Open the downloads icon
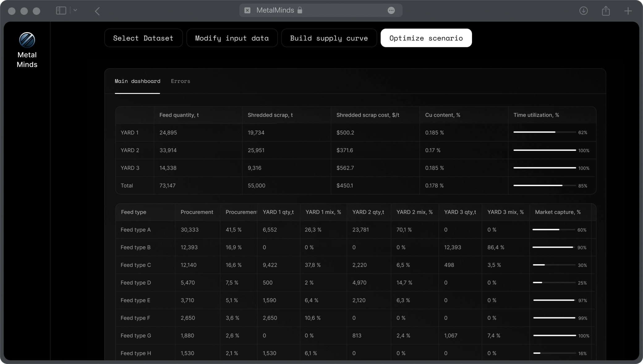The height and width of the screenshot is (364, 643). pos(583,11)
